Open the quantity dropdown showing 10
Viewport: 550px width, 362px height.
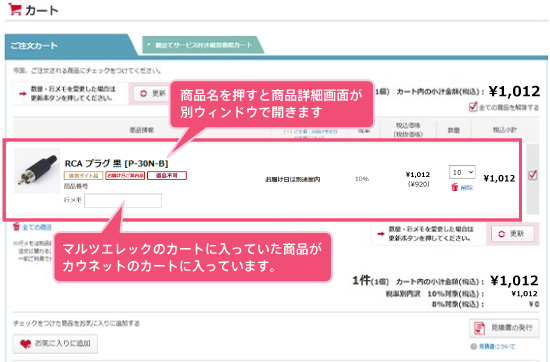coord(462,172)
